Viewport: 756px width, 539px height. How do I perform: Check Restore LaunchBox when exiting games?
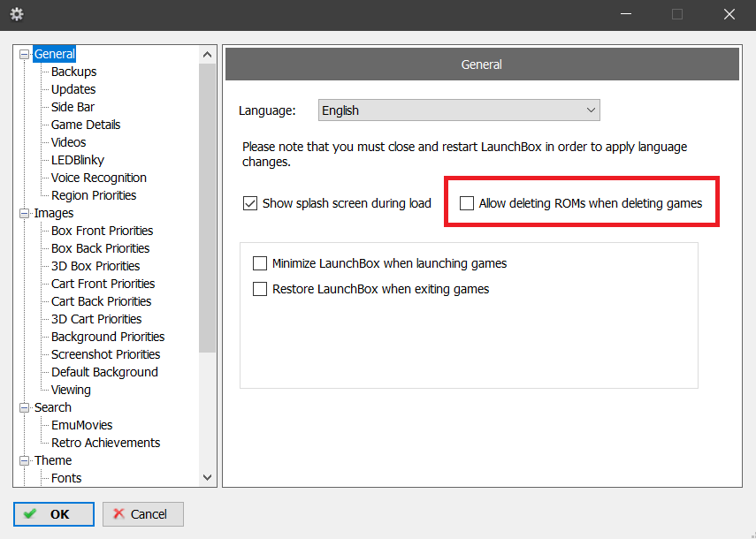[x=260, y=289]
